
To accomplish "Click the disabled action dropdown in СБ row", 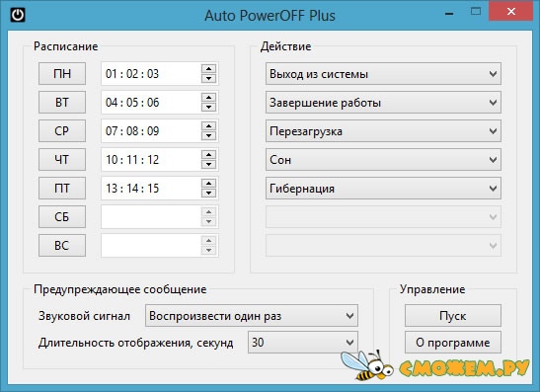I will 383,216.
